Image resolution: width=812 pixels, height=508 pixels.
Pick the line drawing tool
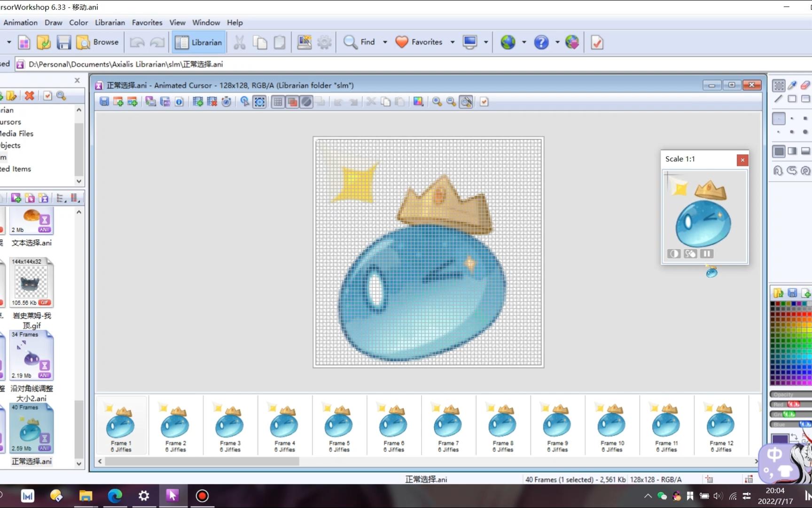tap(779, 99)
